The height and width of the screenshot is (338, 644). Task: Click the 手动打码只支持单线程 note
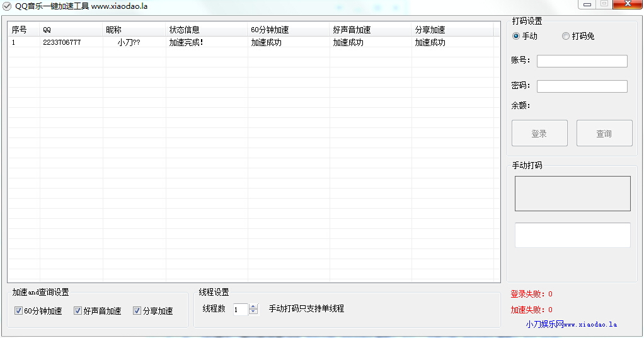pyautogui.click(x=306, y=308)
